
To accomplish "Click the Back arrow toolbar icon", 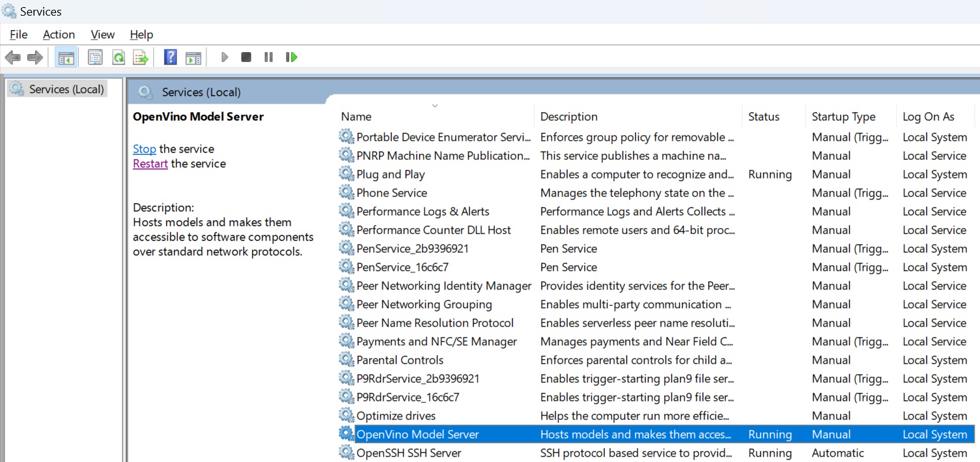I will click(12, 57).
